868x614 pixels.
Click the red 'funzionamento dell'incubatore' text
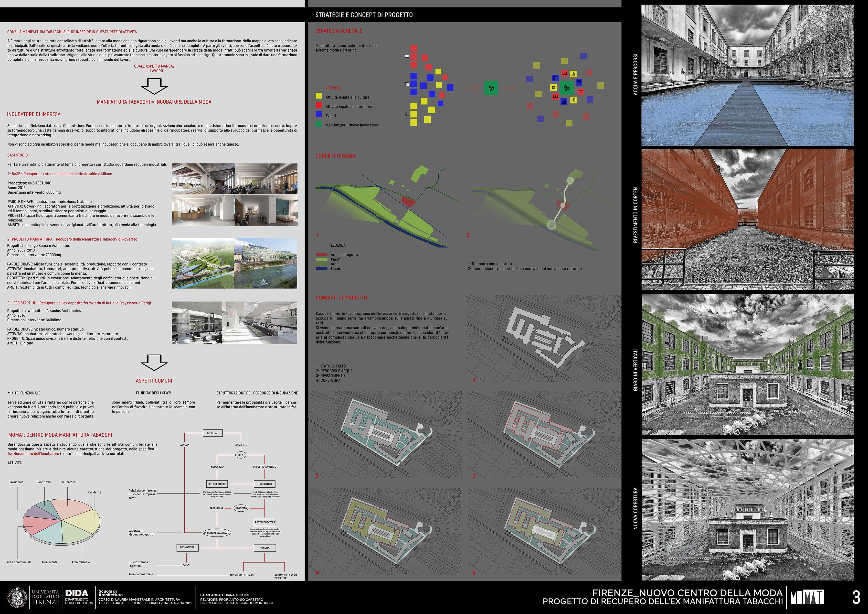pos(33,454)
